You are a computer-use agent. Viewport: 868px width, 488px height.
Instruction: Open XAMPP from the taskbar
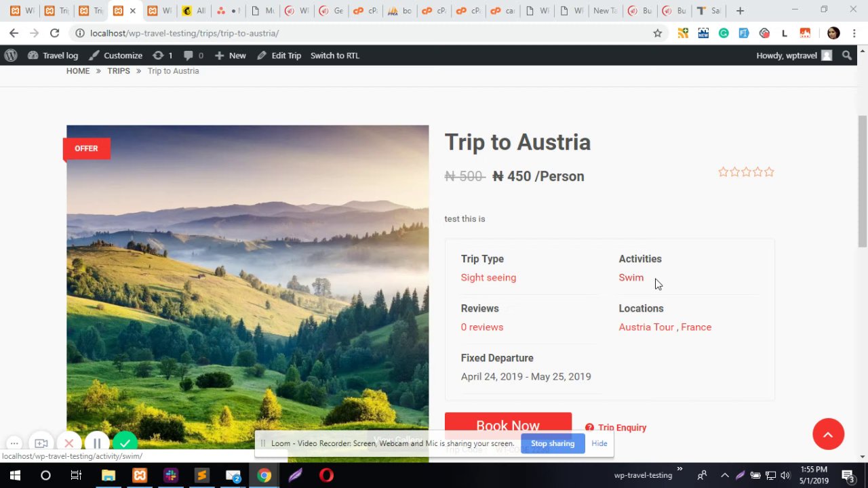click(140, 475)
